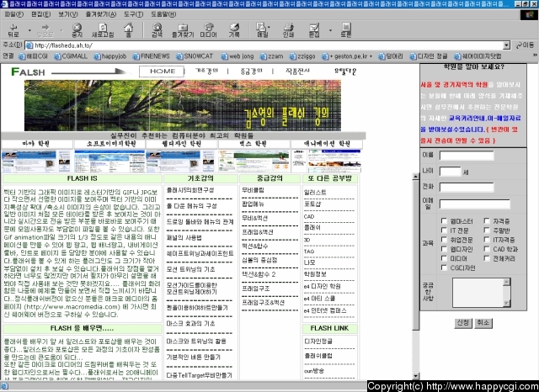Click the 편집 edit toolbar icon
The height and width of the screenshot is (392, 539).
pyautogui.click(x=314, y=30)
